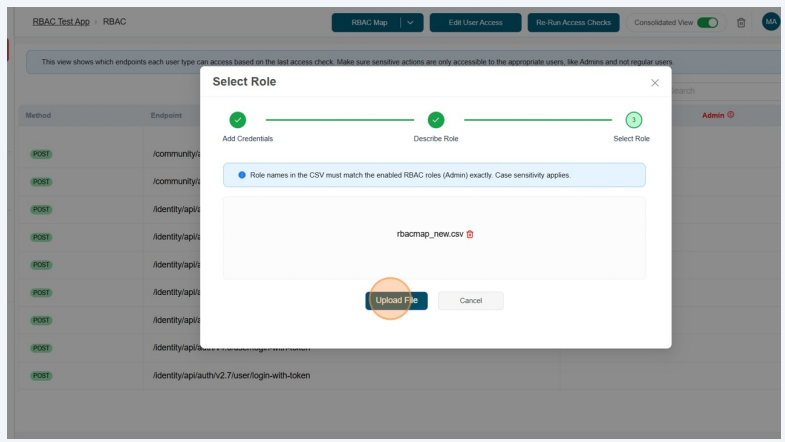Click the POST badge of login-with-token v2.7 row
Image resolution: width=785 pixels, height=442 pixels.
[x=41, y=375]
